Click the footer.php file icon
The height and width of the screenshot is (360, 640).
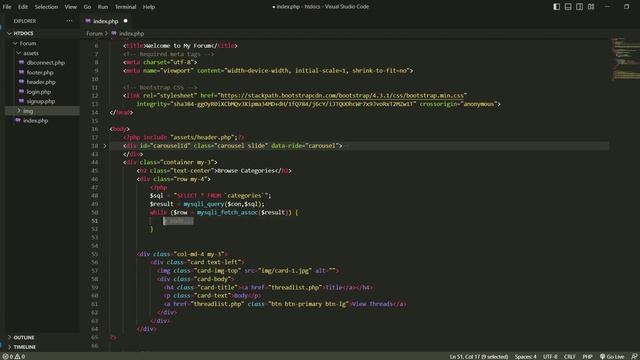22,72
